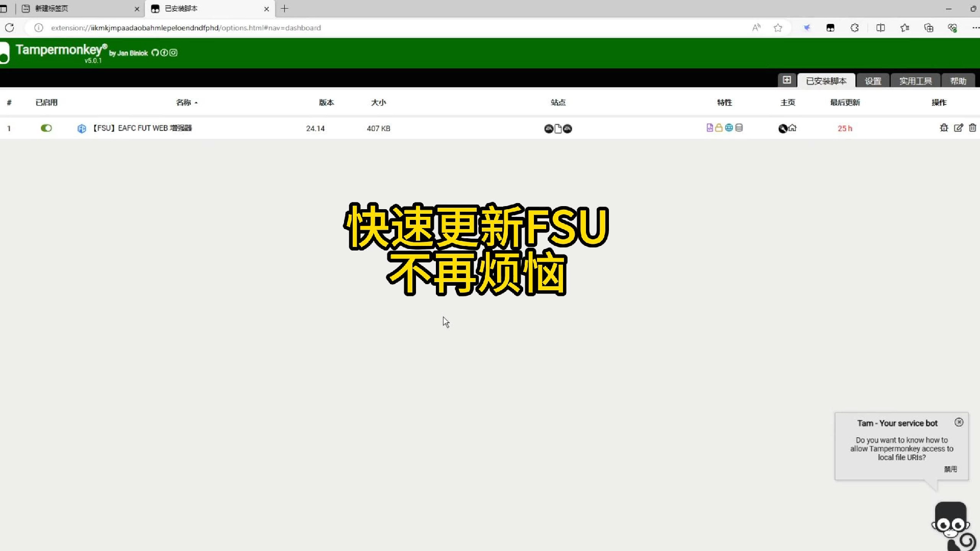
Task: Click the 25 h last-updated value
Action: [x=845, y=129]
